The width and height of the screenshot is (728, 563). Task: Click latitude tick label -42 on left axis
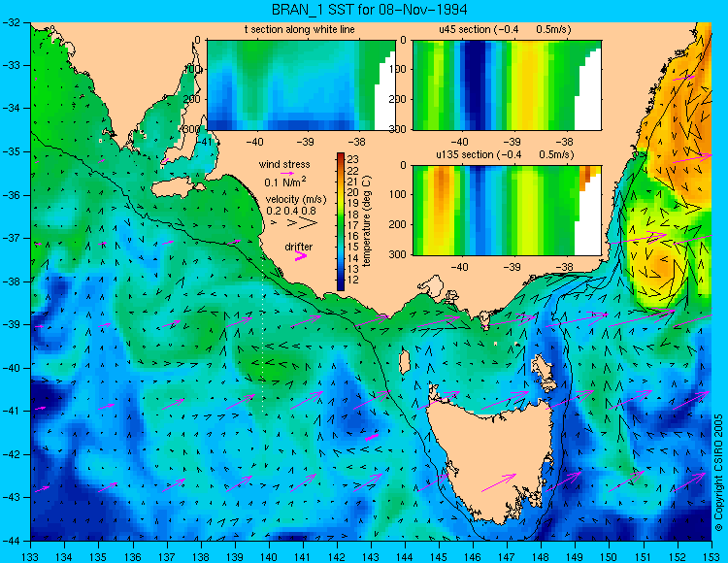point(11,454)
